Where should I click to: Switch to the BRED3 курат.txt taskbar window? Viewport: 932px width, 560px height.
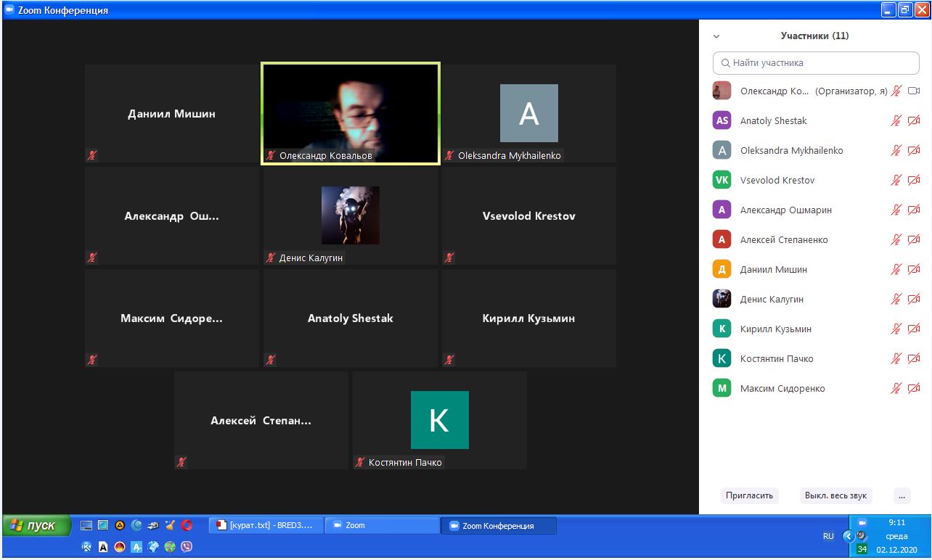(x=266, y=525)
